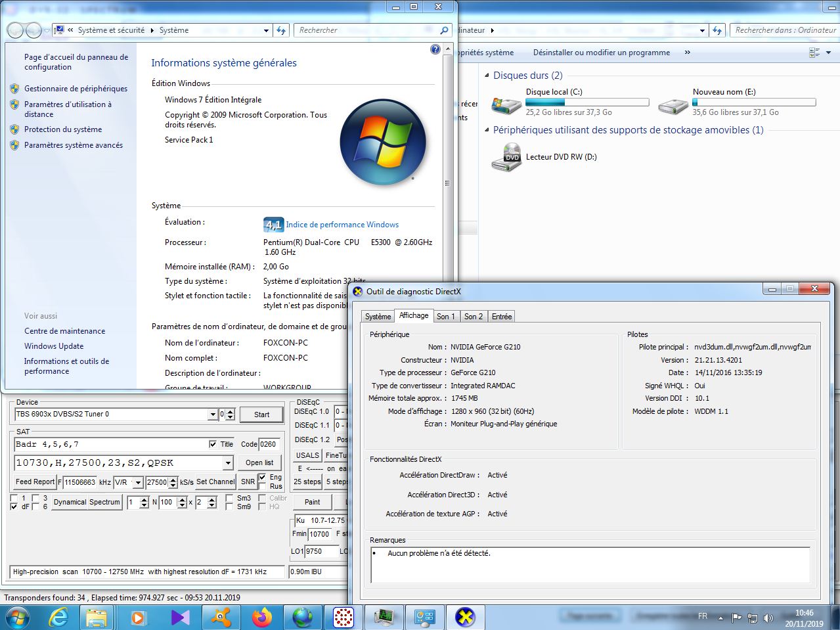Click the Open list button
The image size is (840, 630).
pos(259,462)
